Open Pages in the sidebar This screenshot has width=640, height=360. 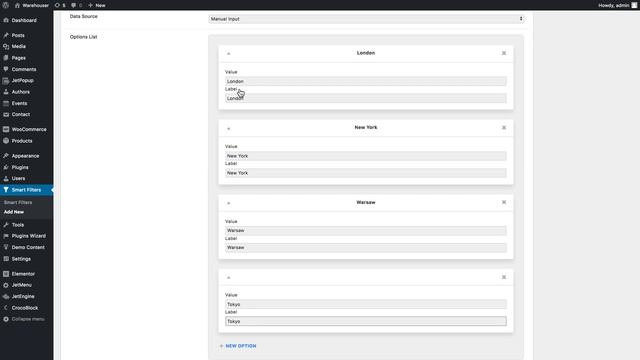[x=19, y=58]
